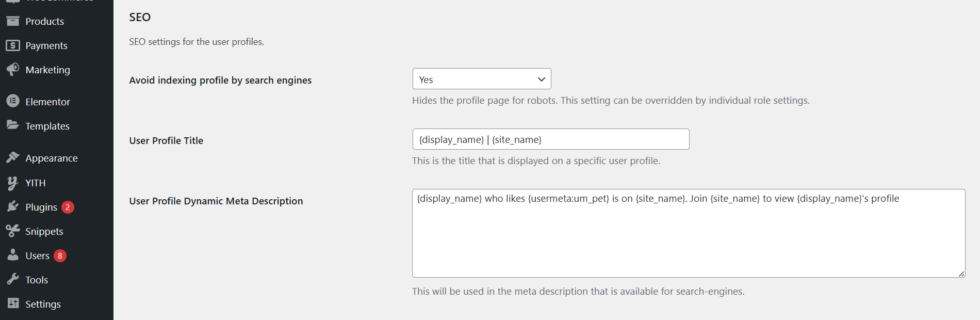
Task: Click the Snippets scissors icon
Action: [x=13, y=231]
